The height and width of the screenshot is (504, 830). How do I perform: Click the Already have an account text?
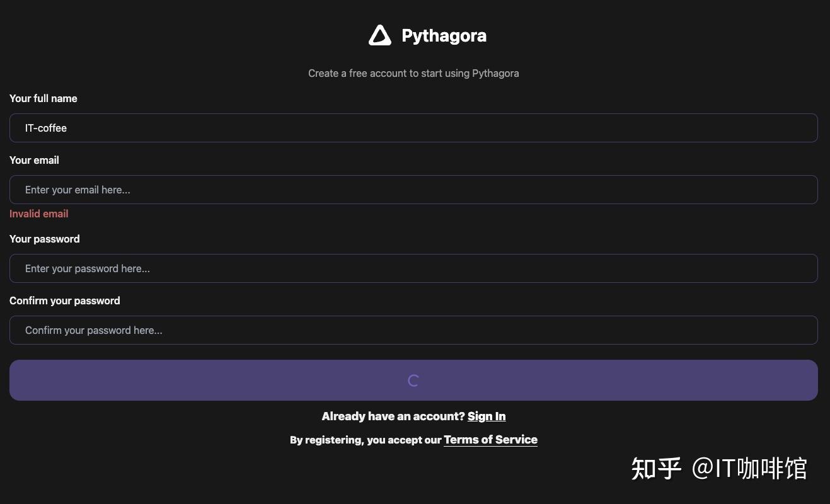pyautogui.click(x=393, y=416)
